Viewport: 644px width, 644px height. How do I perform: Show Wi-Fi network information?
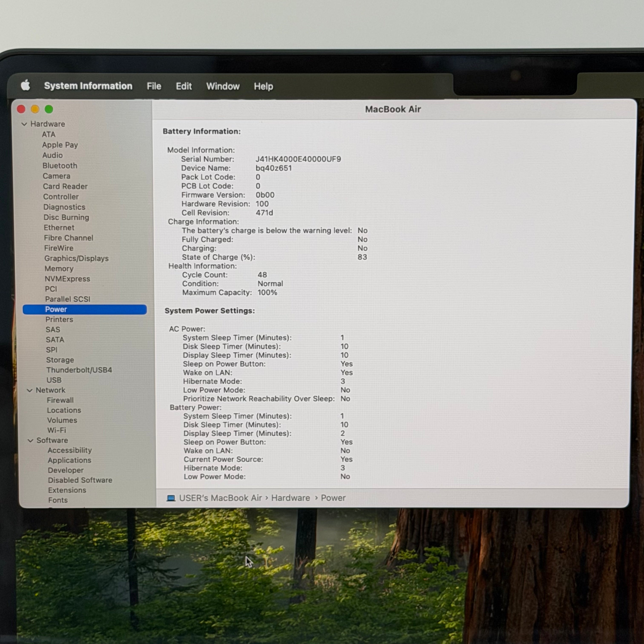coord(57,430)
